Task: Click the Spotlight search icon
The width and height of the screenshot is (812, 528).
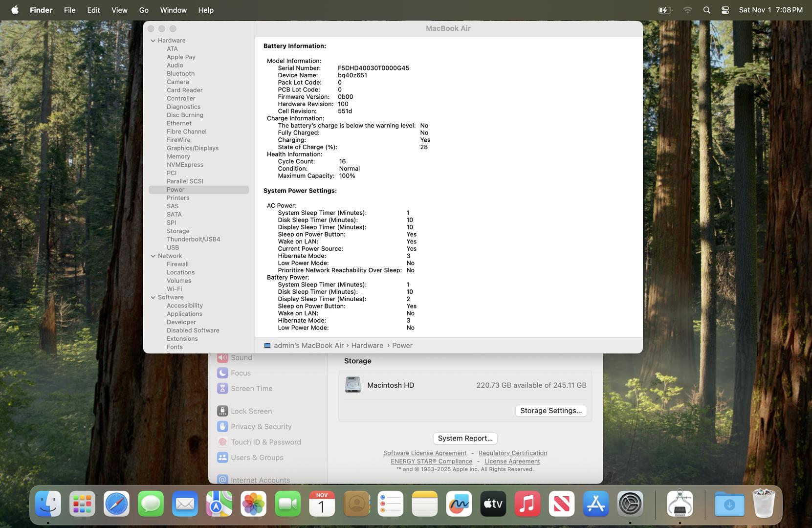Action: coord(706,10)
